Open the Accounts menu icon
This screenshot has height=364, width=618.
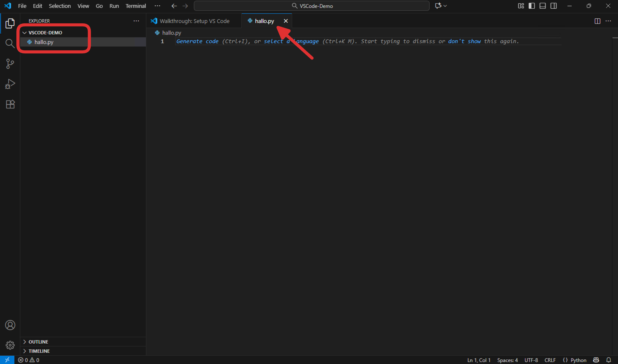[10, 325]
